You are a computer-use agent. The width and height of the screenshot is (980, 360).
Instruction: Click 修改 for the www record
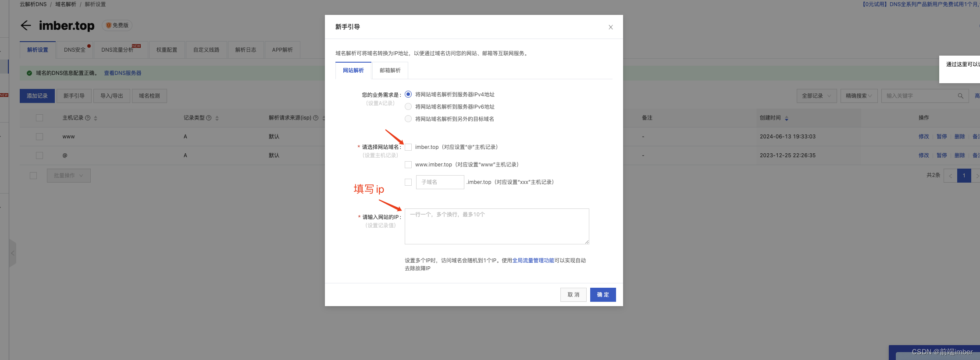point(924,137)
